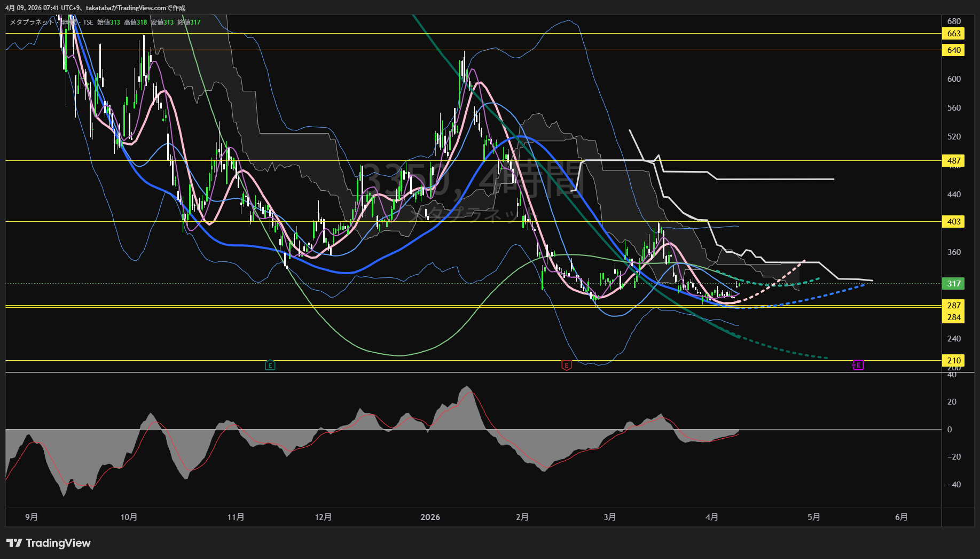Image resolution: width=980 pixels, height=559 pixels.
Task: Select the 640 yellow price label
Action: pos(953,50)
